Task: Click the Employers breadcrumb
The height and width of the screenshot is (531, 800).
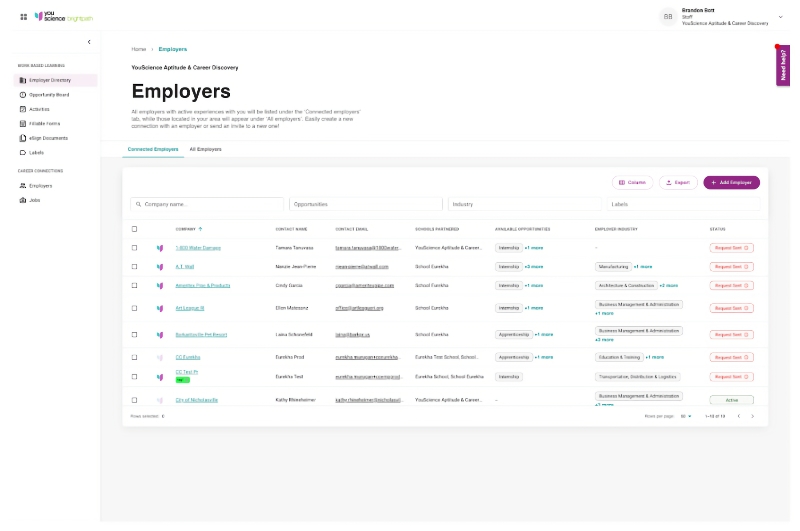Action: (x=173, y=49)
